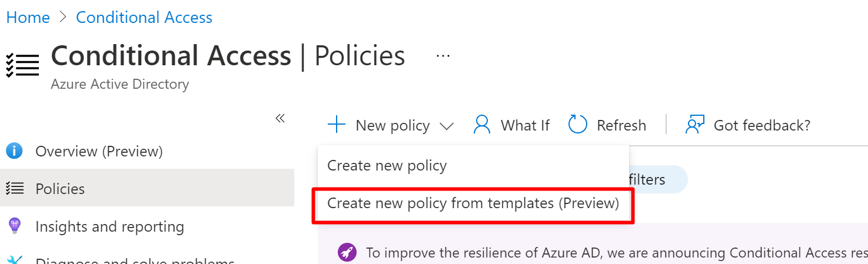Viewport: 868px width, 264px height.
Task: Expand the New policy dropdown chevron
Action: tap(447, 126)
